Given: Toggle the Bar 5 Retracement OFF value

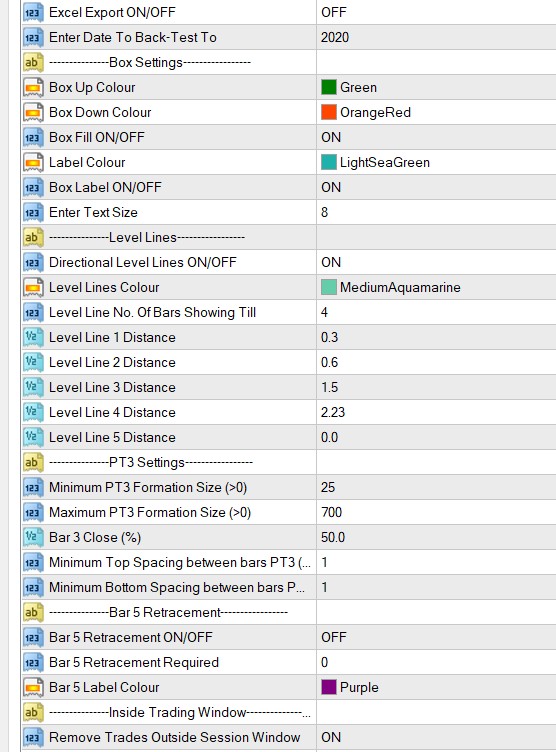Looking at the screenshot, I should point(436,637).
